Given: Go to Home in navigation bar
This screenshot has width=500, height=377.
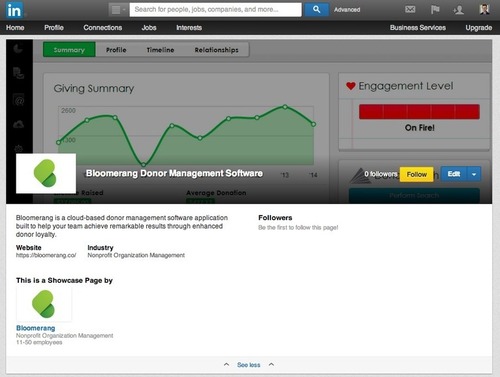Looking at the screenshot, I should click(15, 28).
